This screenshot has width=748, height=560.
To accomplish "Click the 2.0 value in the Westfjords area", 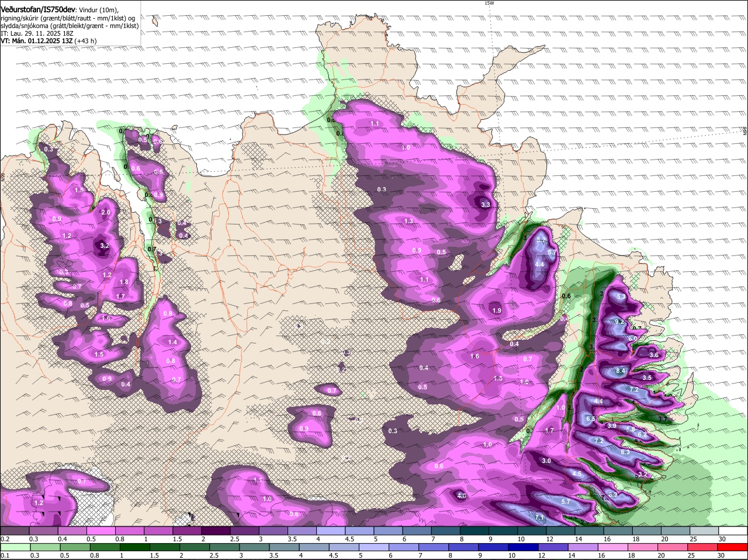I will 106,212.
